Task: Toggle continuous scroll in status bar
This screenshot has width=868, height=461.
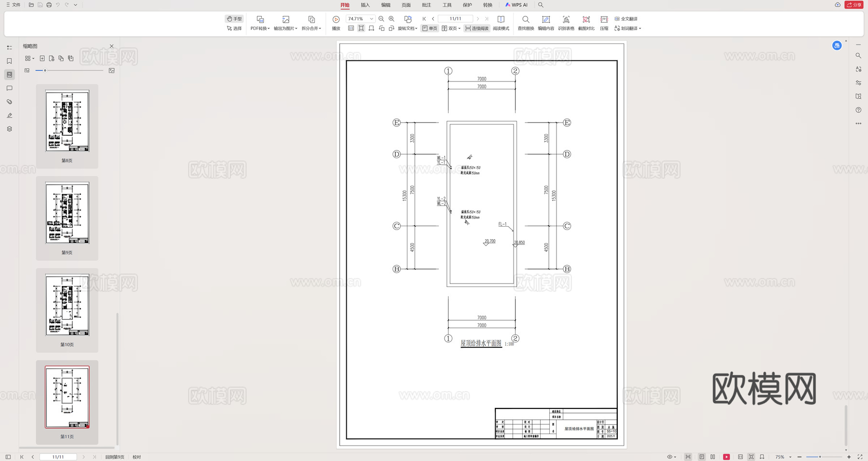Action: pos(688,457)
